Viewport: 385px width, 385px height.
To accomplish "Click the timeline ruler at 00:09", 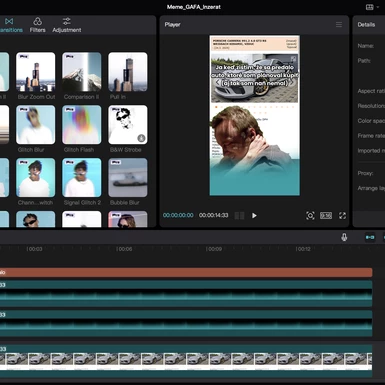I will (x=214, y=249).
